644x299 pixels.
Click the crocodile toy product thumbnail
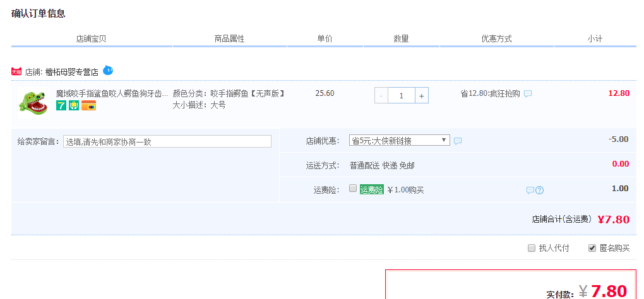[x=33, y=103]
